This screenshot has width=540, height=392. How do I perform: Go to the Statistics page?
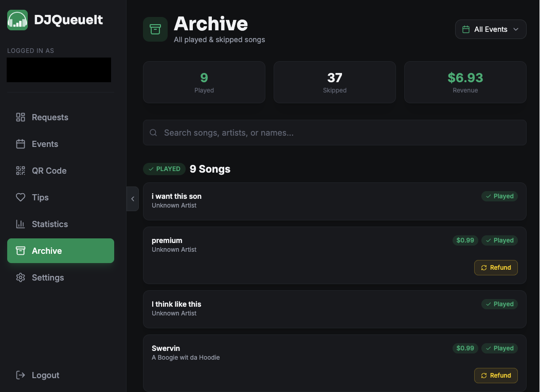(x=49, y=224)
